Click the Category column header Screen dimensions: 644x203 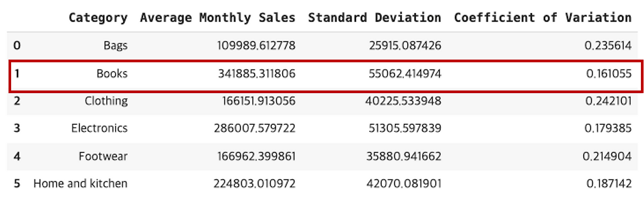pos(98,18)
